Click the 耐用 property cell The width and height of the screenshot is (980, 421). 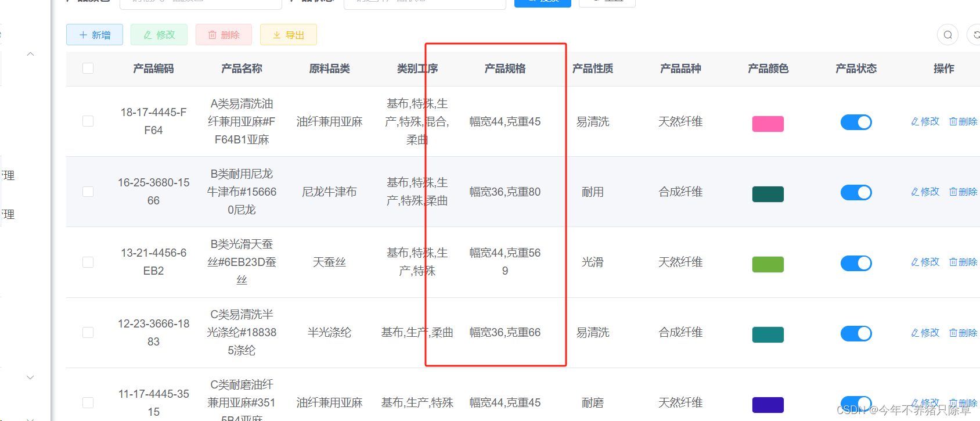click(593, 192)
